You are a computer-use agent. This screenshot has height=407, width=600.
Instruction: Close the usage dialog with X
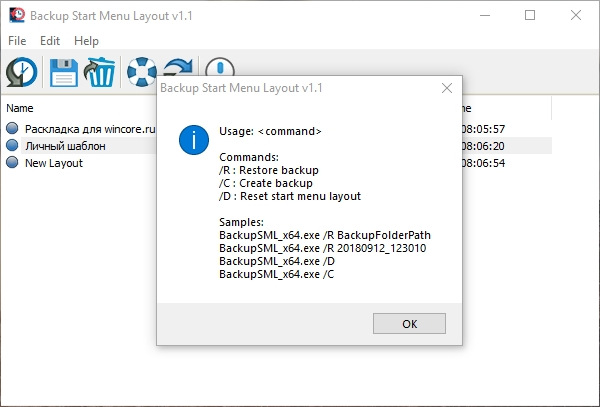click(447, 88)
